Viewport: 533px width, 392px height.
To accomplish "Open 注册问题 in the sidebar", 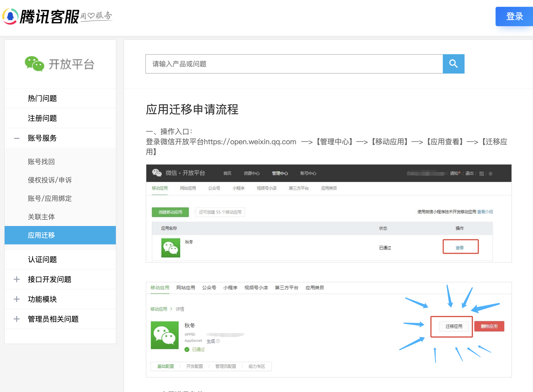I will click(42, 118).
